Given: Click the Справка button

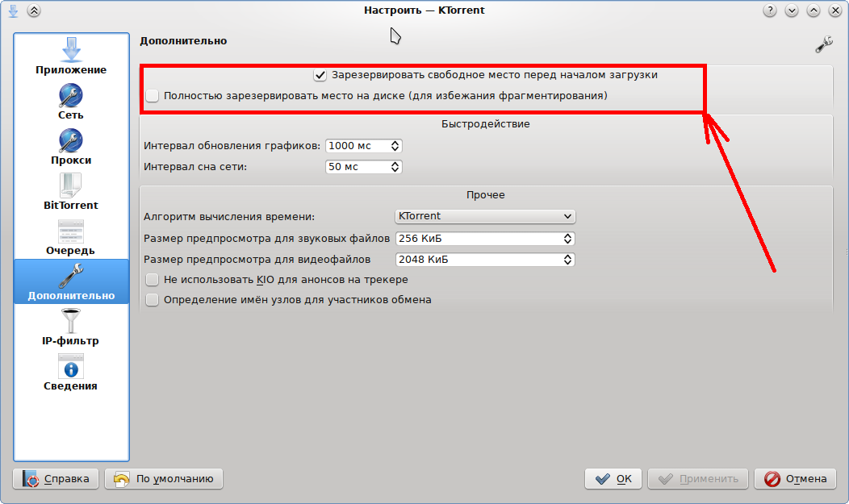Looking at the screenshot, I should click(x=56, y=478).
